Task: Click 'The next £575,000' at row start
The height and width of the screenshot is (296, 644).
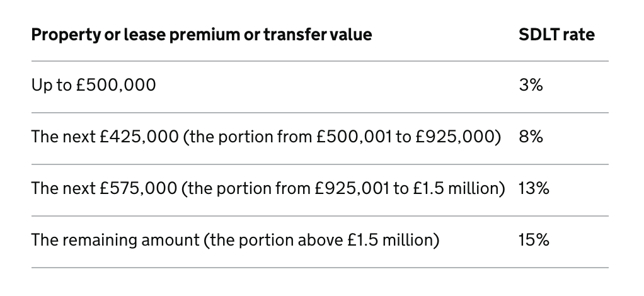Action: click(104, 188)
